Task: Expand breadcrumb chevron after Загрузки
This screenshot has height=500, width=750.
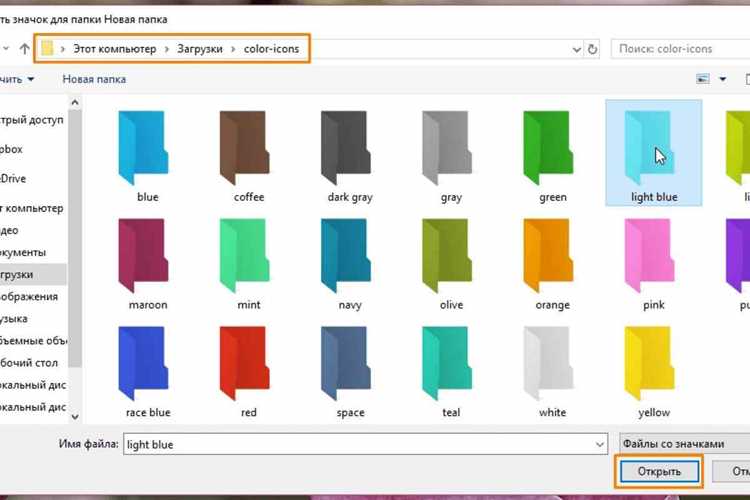Action: [233, 49]
